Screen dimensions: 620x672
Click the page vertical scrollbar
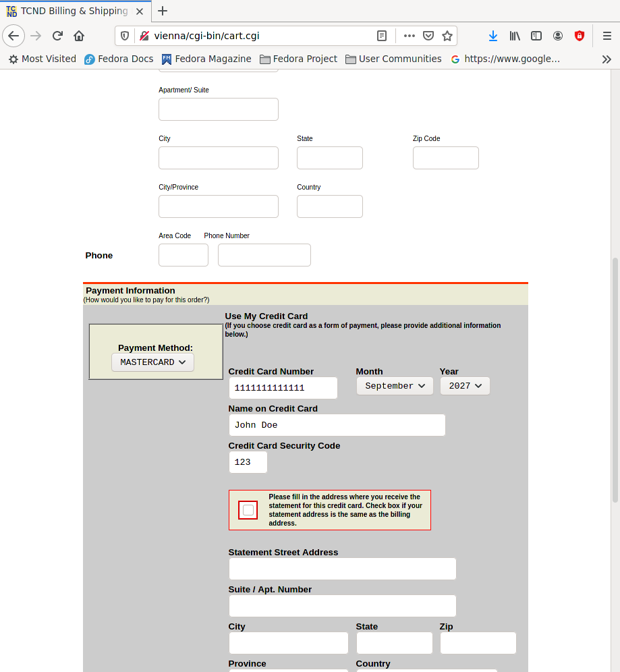[x=615, y=378]
